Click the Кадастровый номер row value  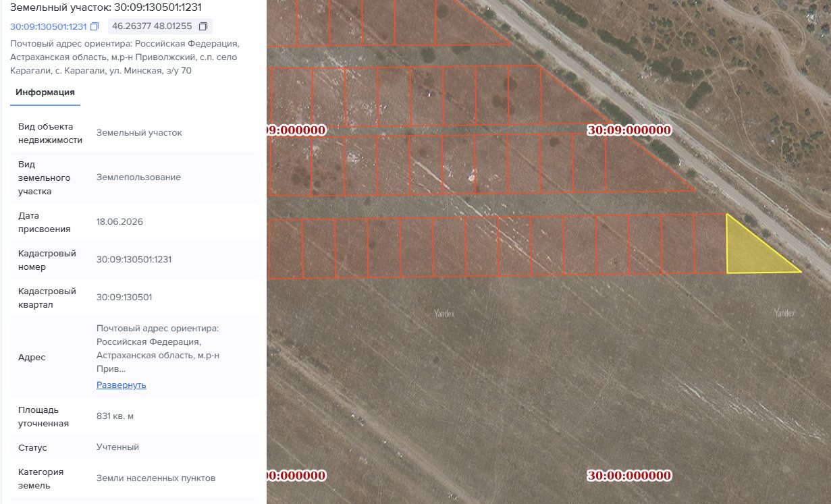pyautogui.click(x=134, y=259)
